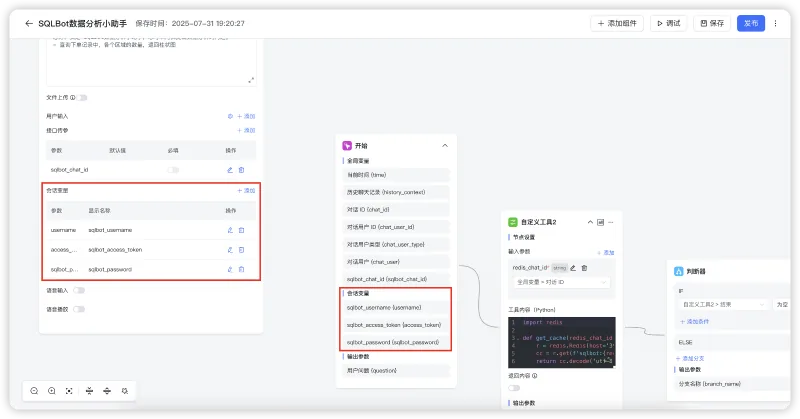Open the 为空 condition dropdown
800x419 pixels.
782,305
